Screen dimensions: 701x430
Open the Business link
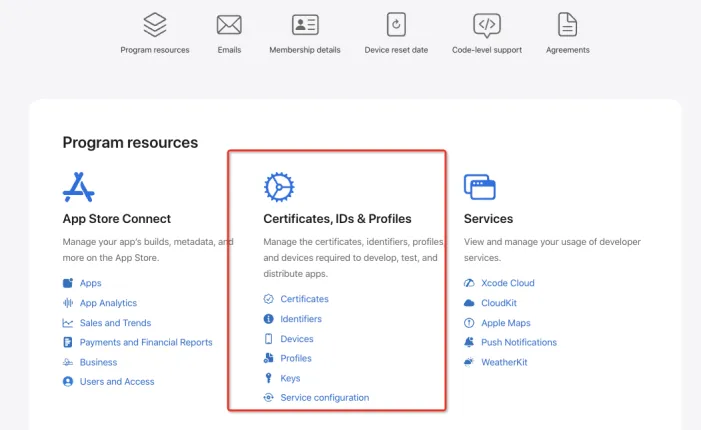tap(98, 362)
